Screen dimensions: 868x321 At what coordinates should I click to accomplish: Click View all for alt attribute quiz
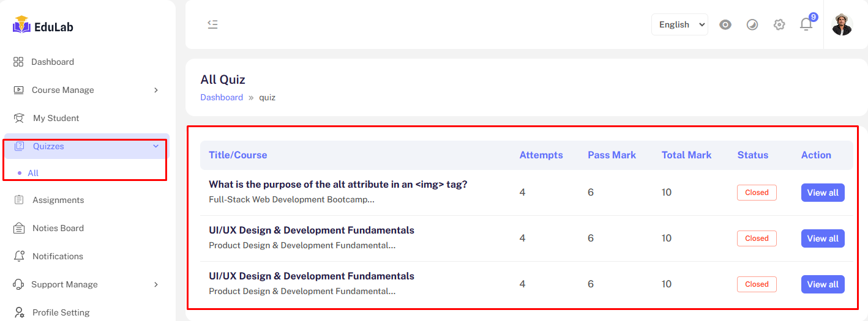[822, 193]
